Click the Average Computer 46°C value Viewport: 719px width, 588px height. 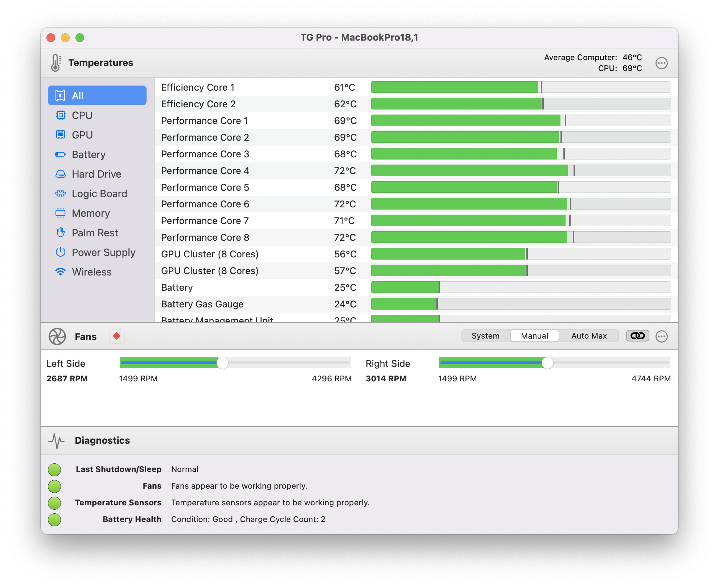coord(632,57)
